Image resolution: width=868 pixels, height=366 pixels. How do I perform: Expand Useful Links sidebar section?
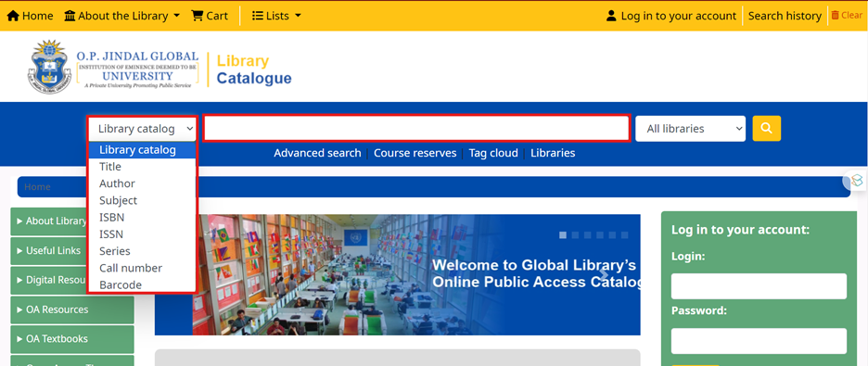pyautogui.click(x=49, y=250)
